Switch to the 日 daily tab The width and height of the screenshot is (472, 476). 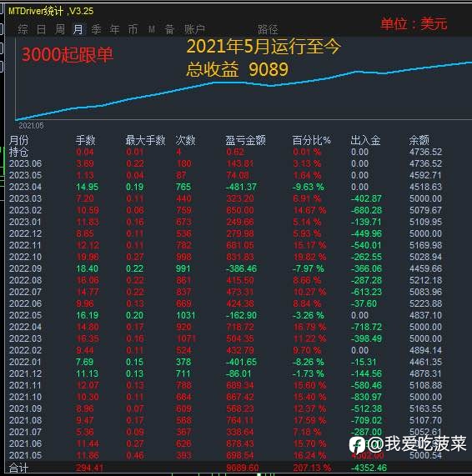click(41, 29)
